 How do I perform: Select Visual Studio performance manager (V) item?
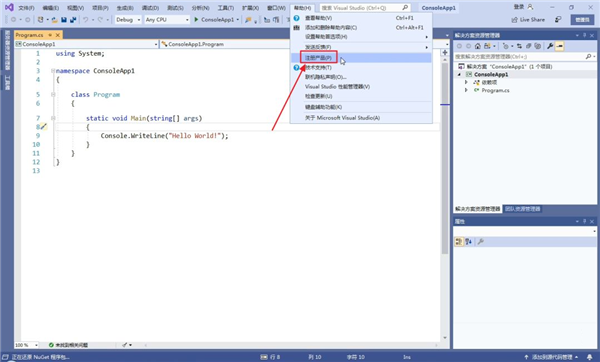(361, 86)
